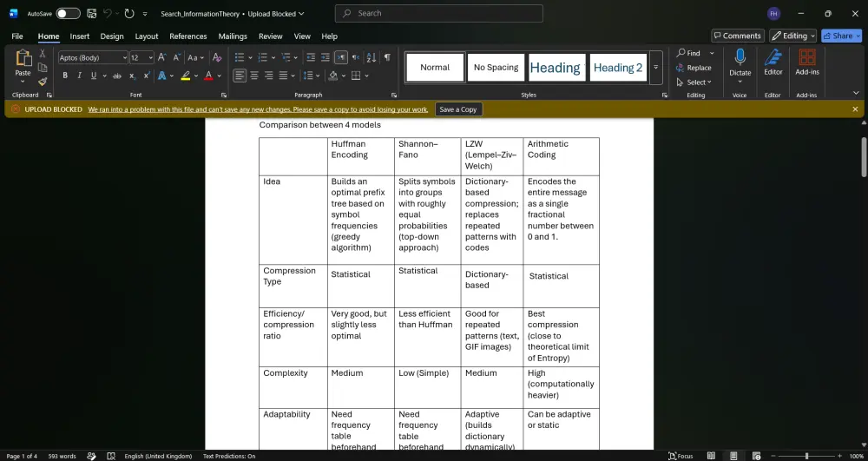Open the Change Case Aa dropdown
The height and width of the screenshot is (461, 868).
coord(195,57)
